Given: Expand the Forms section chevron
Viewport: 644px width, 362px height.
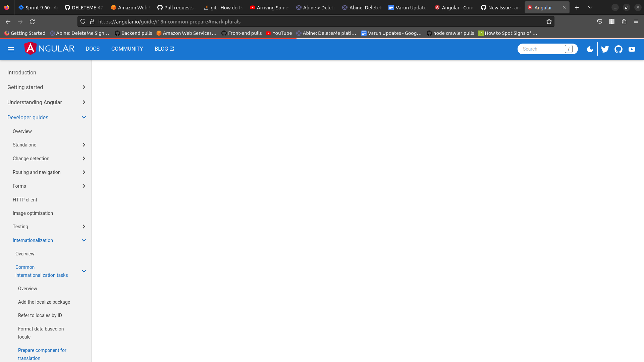Looking at the screenshot, I should coord(84,186).
